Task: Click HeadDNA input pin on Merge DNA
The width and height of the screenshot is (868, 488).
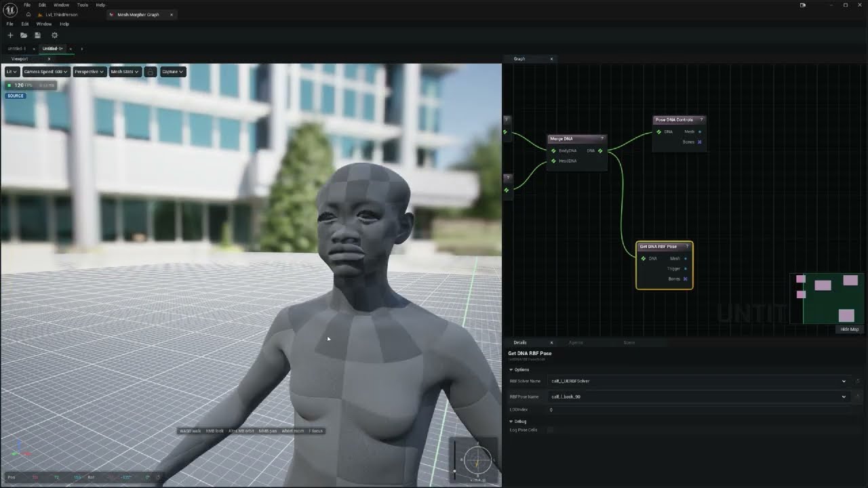Action: click(553, 161)
